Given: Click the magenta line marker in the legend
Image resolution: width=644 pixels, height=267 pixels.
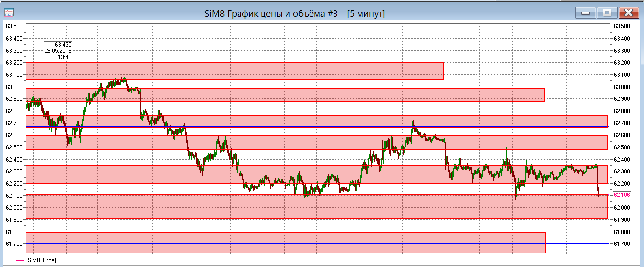Looking at the screenshot, I should pyautogui.click(x=20, y=260).
